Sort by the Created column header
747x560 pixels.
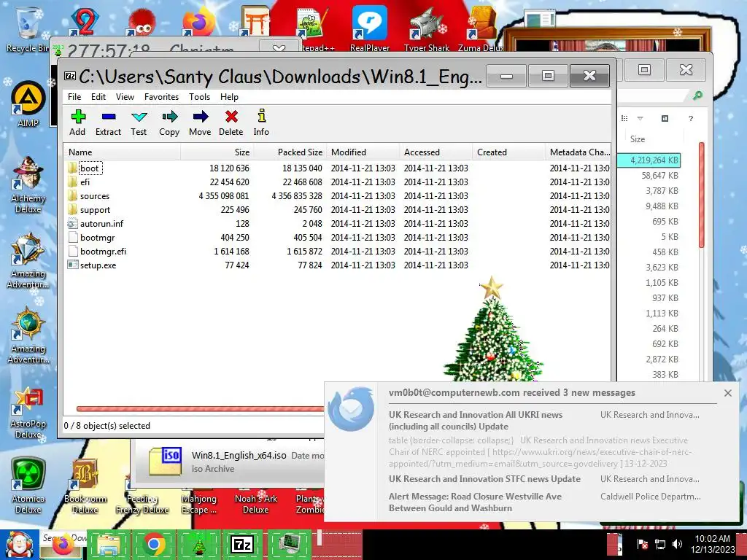[508, 152]
